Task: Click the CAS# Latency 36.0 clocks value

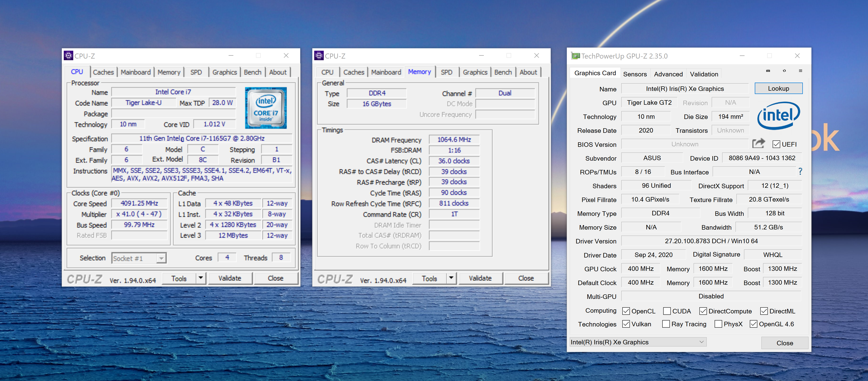Action: click(454, 161)
